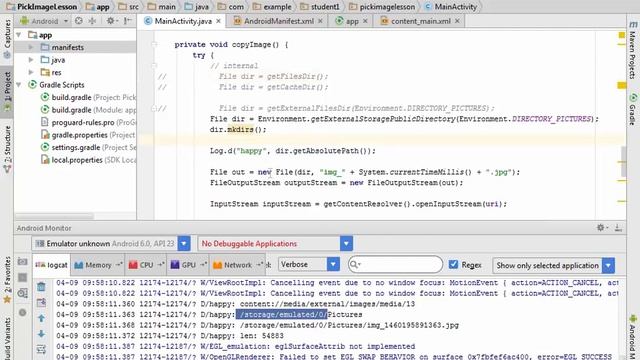Close content_main.xml tab
This screenshot has height=360, width=640.
457,21
